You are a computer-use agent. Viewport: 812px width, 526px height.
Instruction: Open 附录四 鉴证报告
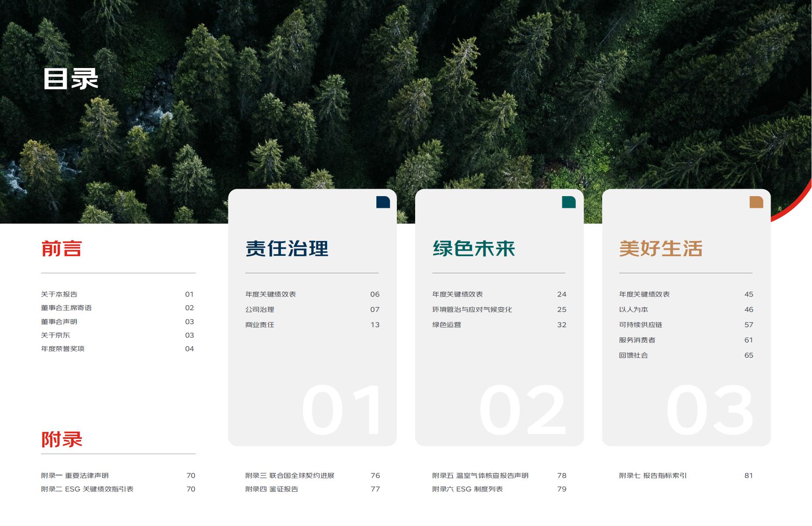coord(272,489)
